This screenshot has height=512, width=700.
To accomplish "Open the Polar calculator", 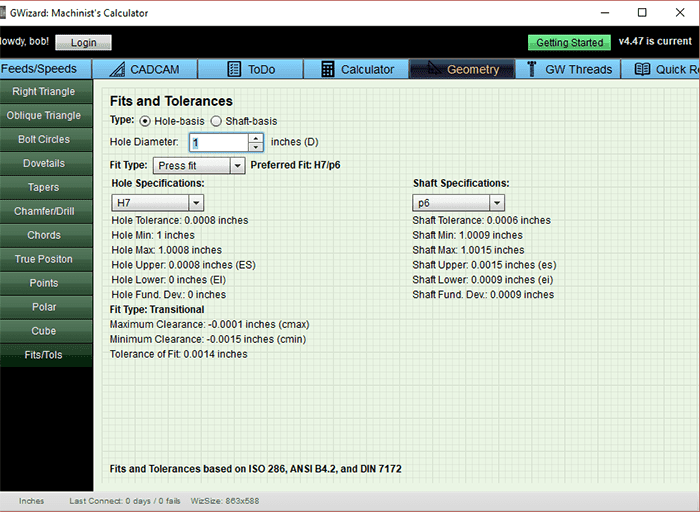I will [46, 307].
